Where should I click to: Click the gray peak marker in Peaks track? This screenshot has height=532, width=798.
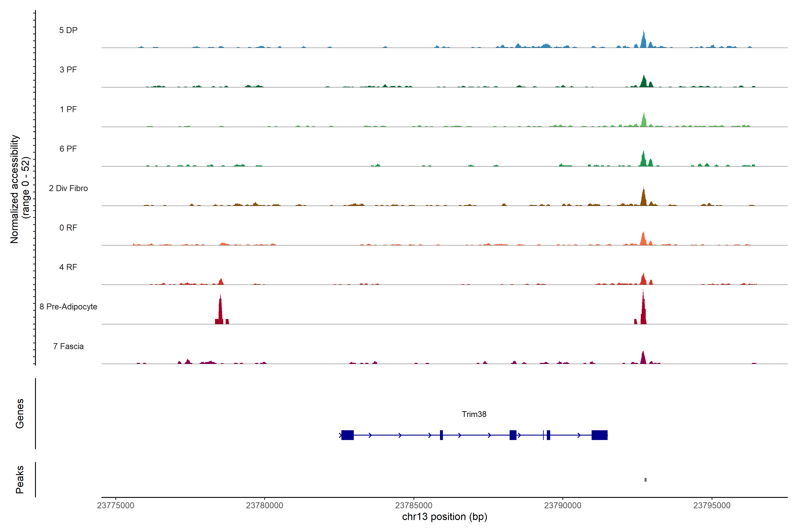coord(645,480)
